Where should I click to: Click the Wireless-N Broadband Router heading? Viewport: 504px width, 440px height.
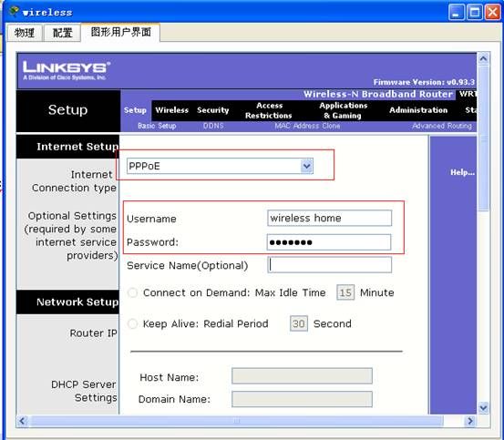[378, 94]
